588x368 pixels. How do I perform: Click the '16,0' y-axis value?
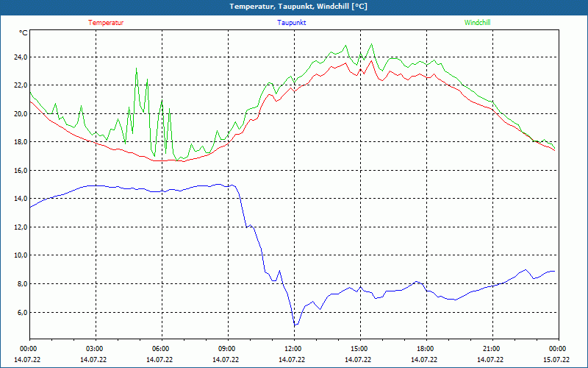point(21,171)
